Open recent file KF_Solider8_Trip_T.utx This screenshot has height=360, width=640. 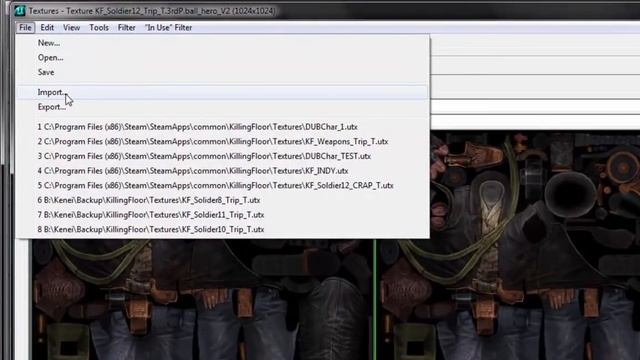[x=222, y=200]
